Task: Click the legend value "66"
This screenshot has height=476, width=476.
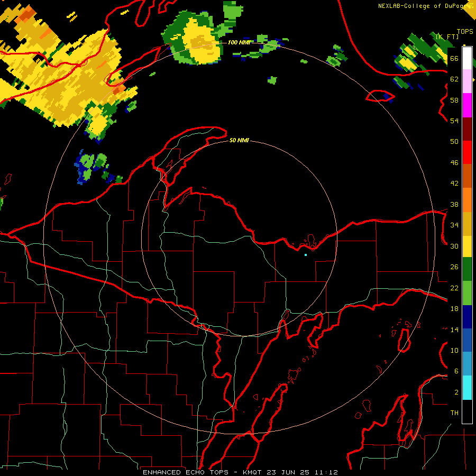Action: click(454, 58)
